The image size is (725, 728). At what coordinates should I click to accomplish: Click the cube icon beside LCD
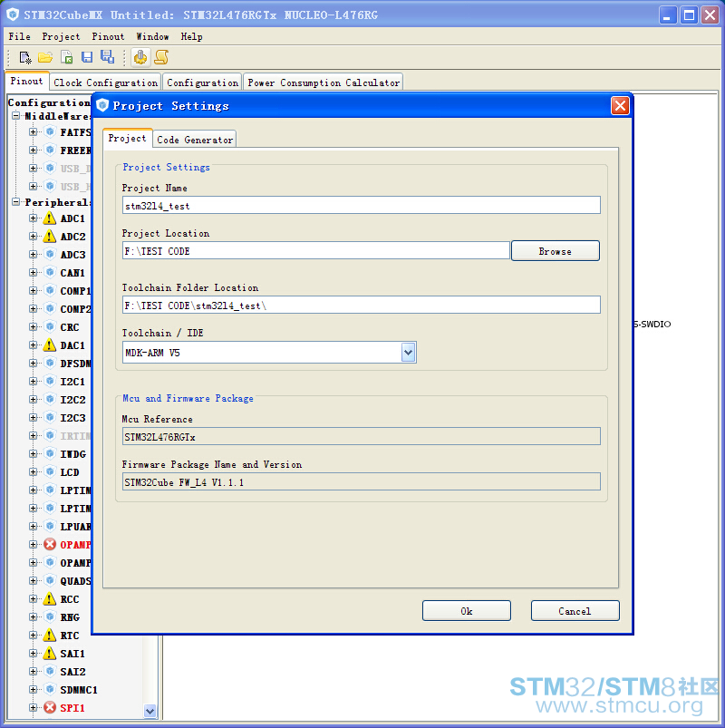pyautogui.click(x=50, y=471)
